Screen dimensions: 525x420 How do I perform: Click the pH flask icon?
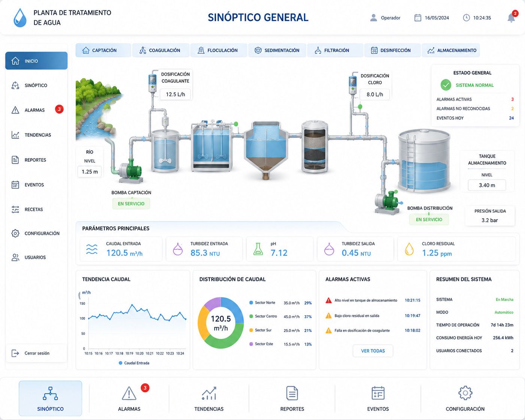(x=258, y=249)
